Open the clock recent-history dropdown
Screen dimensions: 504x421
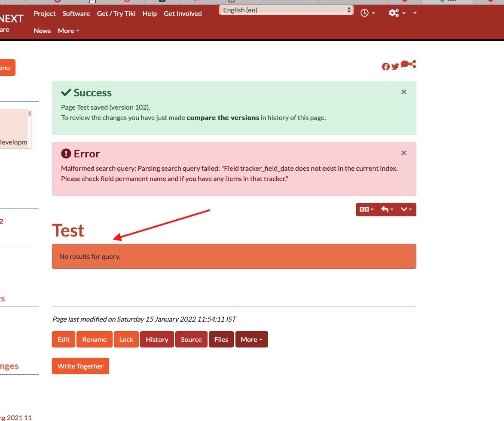[368, 13]
